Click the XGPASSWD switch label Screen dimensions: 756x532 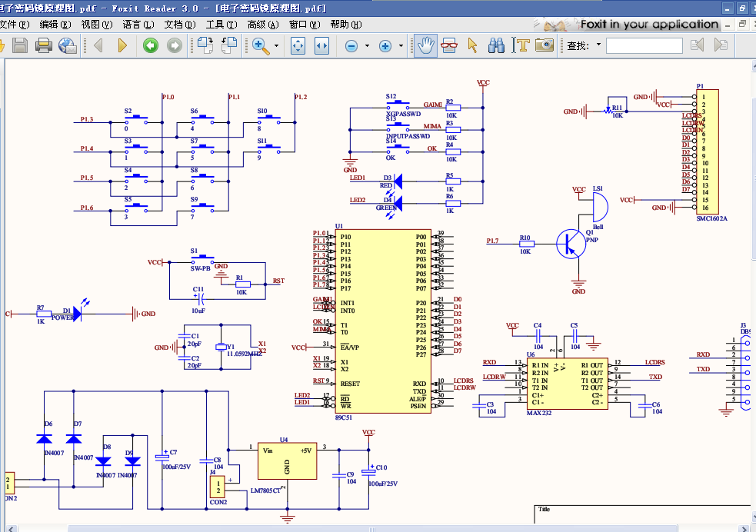click(404, 115)
